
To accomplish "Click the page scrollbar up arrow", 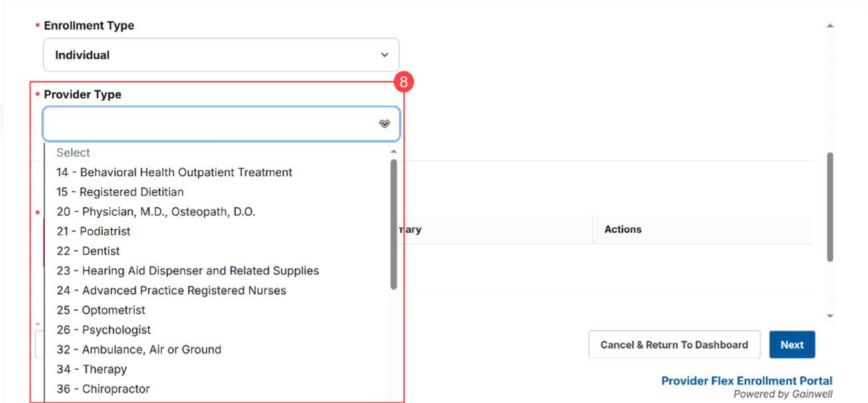I will (x=830, y=25).
